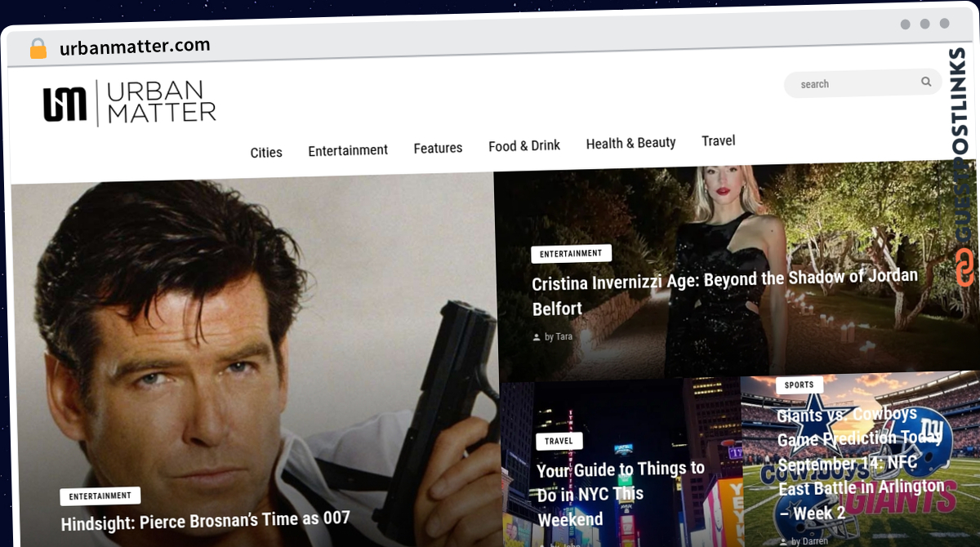Open Cristina Invernizzi Age article headline
This screenshot has width=980, height=547.
pyautogui.click(x=725, y=292)
